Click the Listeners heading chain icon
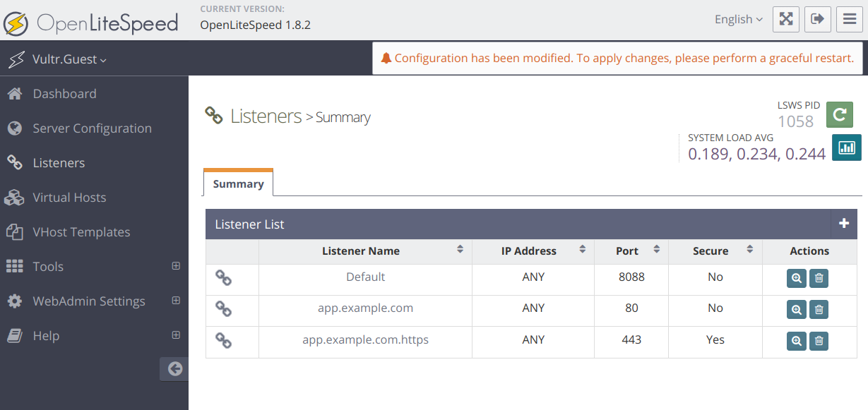This screenshot has height=410, width=868. click(214, 115)
